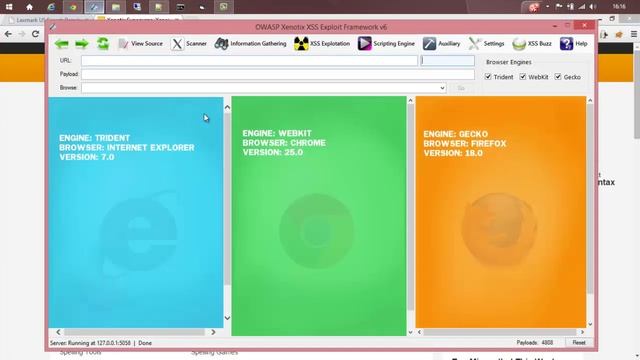Open the Scripting Engine menu

[x=386, y=43]
